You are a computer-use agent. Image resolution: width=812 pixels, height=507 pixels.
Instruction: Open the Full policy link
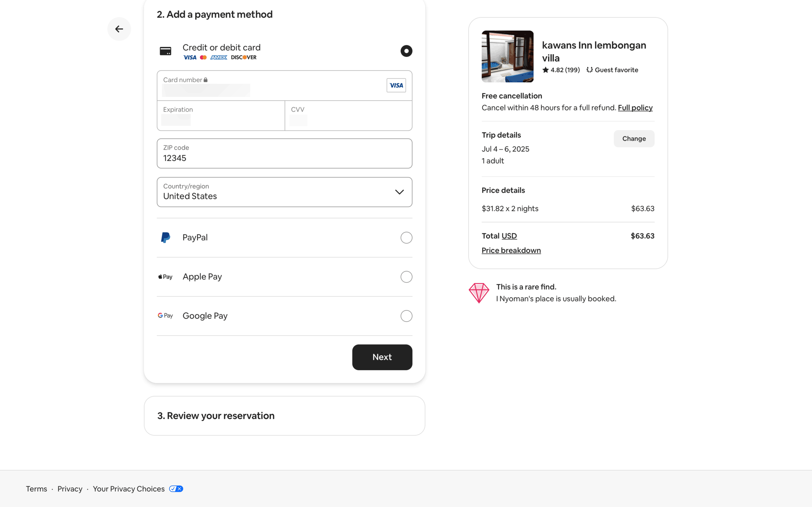(635, 108)
